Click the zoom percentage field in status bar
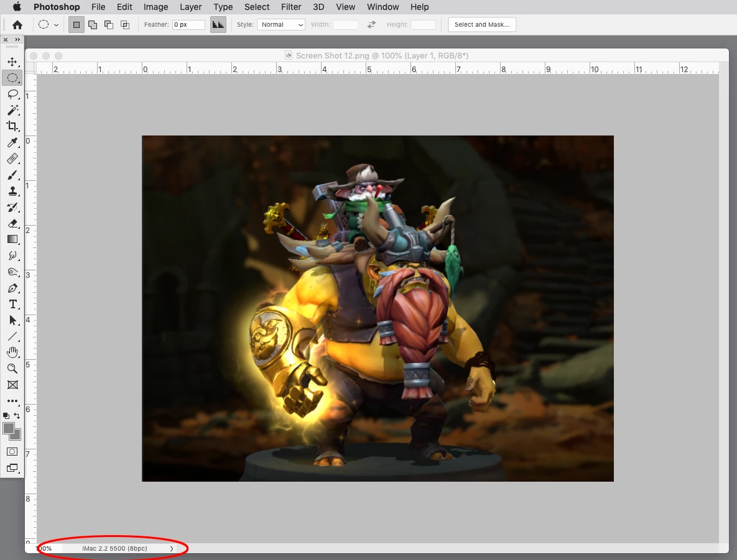The image size is (737, 560). pyautogui.click(x=44, y=548)
